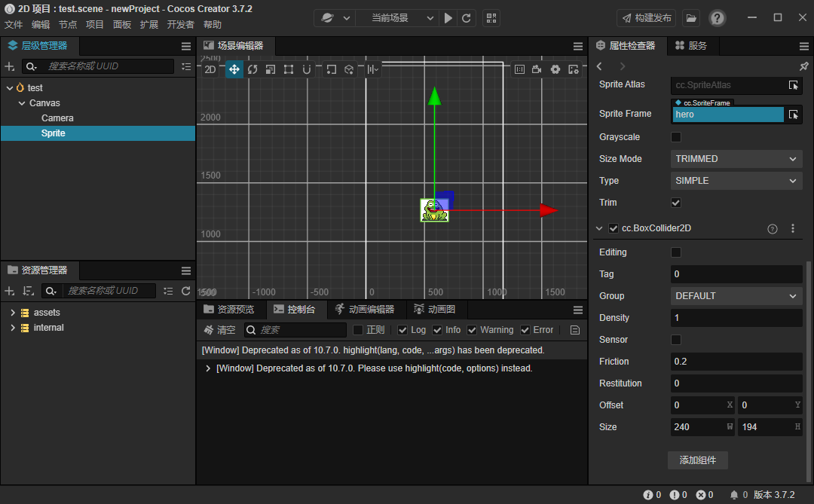The height and width of the screenshot is (504, 814).
Task: Clear the console with 清空
Action: click(219, 330)
